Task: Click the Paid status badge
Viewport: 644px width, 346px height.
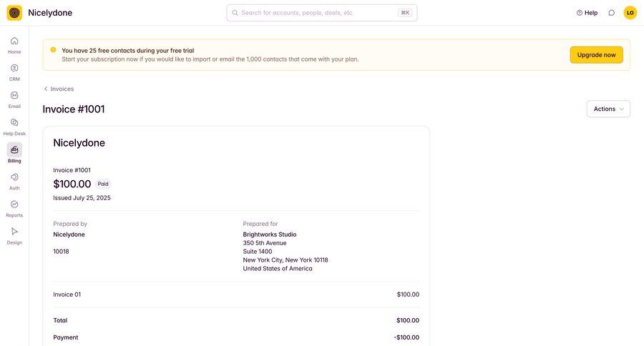Action: tap(103, 184)
